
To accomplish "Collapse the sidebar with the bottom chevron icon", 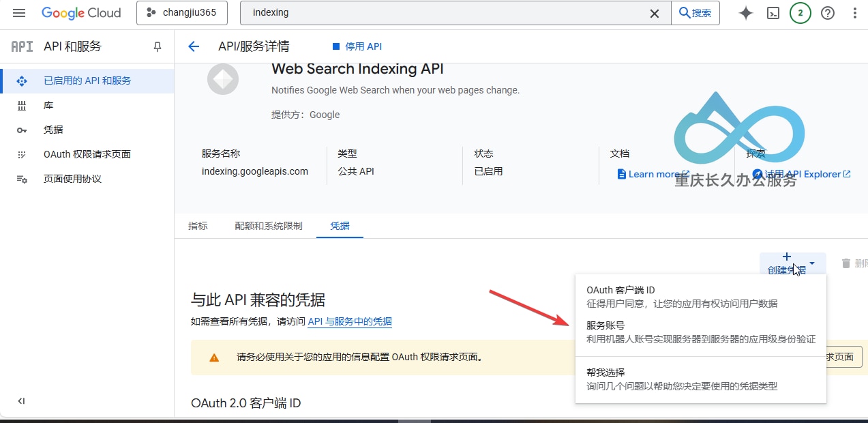I will [21, 401].
